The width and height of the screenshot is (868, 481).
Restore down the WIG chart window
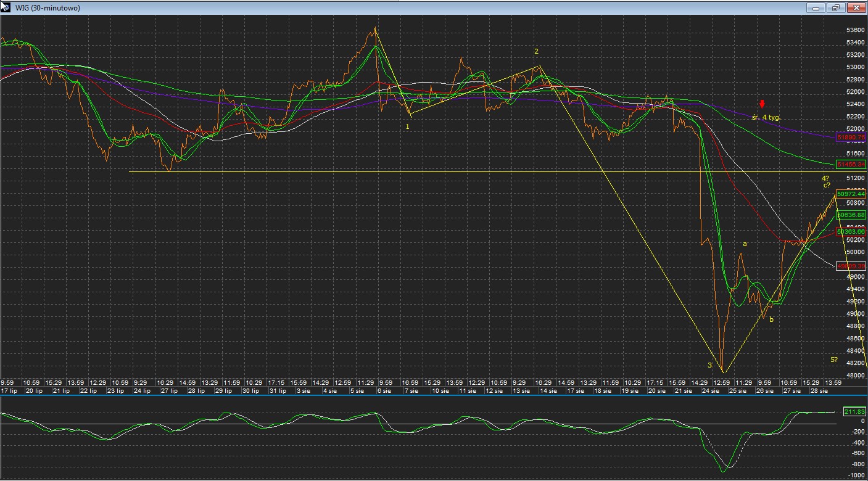(x=836, y=8)
